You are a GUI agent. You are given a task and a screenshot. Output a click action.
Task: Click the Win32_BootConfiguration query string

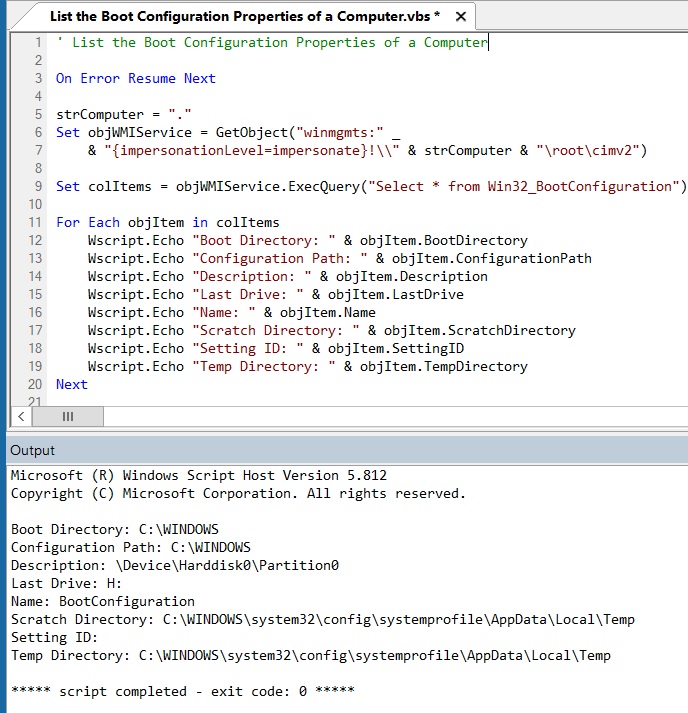coord(524,186)
